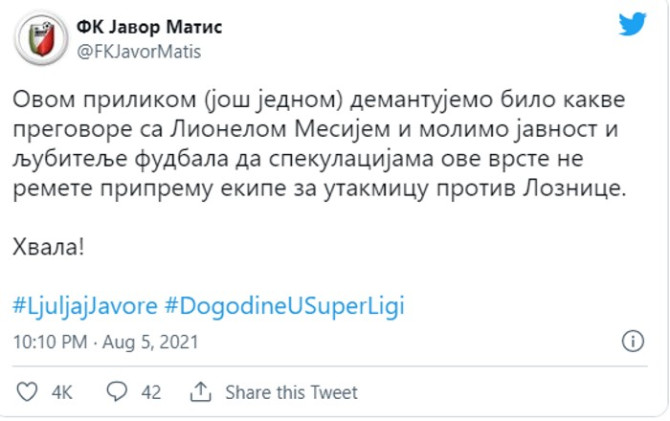Click the share arrow icon
The image size is (670, 421).
pyautogui.click(x=200, y=392)
